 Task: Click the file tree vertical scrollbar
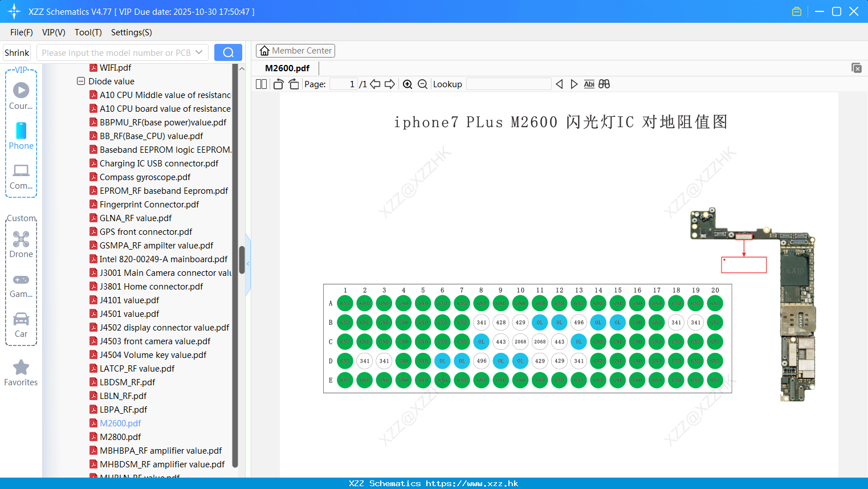pos(241,260)
